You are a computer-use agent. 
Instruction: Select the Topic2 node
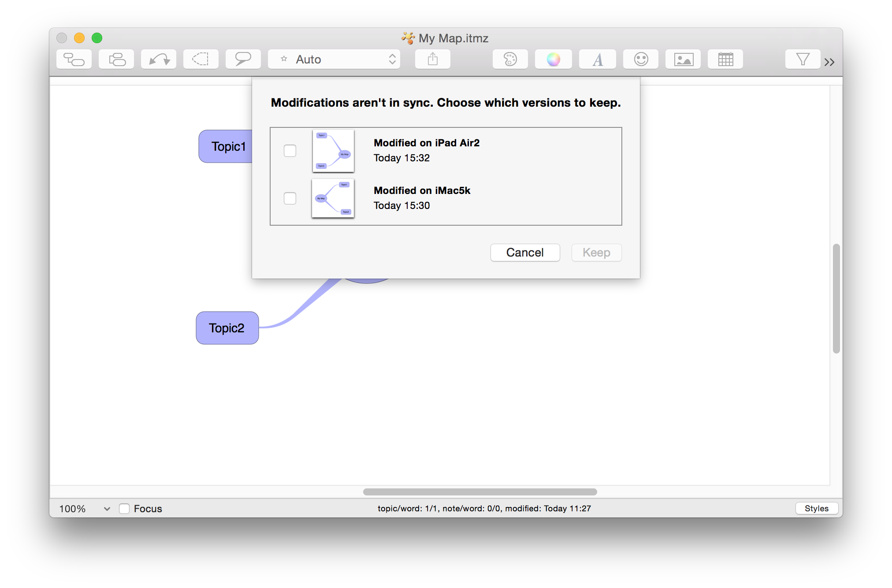pyautogui.click(x=227, y=328)
